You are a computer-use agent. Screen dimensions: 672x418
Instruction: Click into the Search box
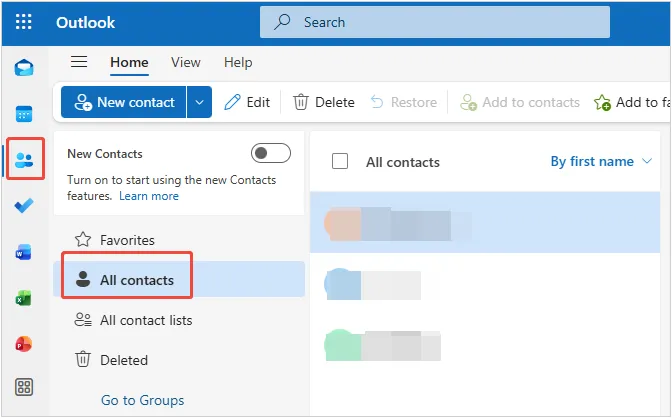pos(434,22)
